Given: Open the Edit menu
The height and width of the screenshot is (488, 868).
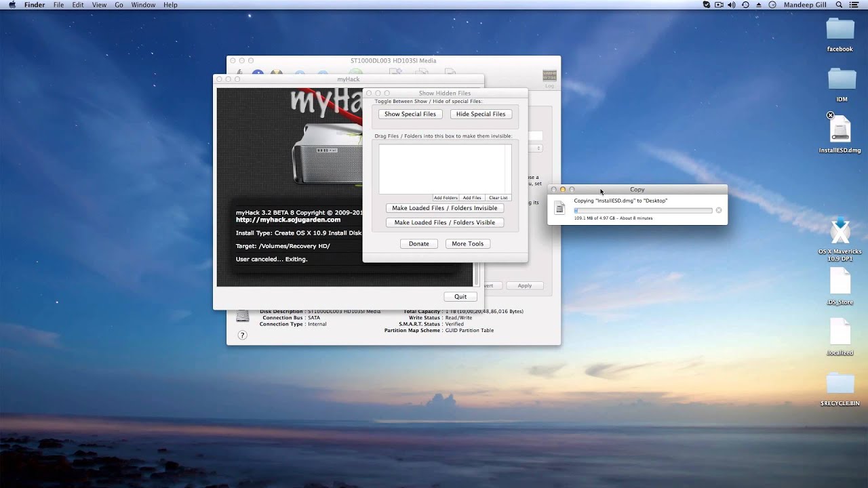Looking at the screenshot, I should 78,5.
